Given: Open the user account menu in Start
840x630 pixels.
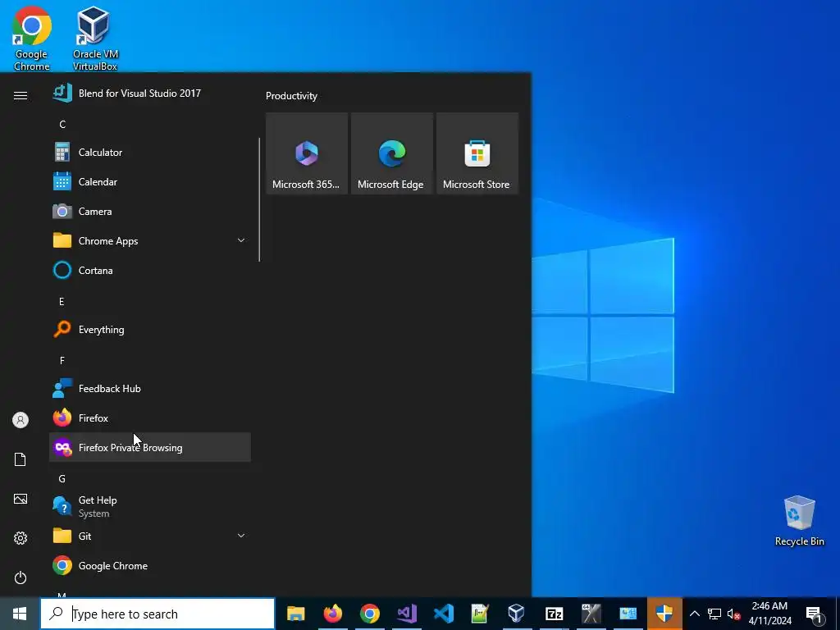Looking at the screenshot, I should point(21,420).
